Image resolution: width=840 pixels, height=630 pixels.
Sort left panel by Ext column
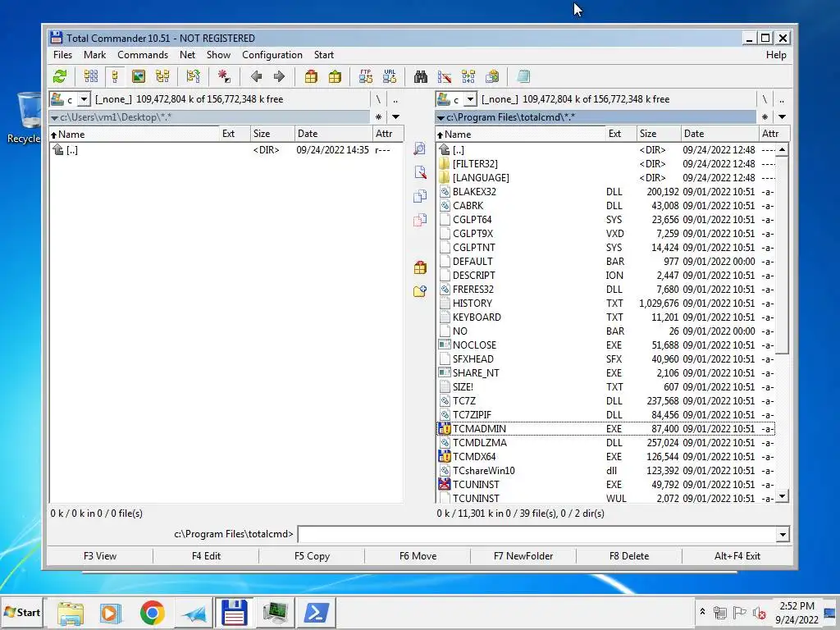(235, 134)
